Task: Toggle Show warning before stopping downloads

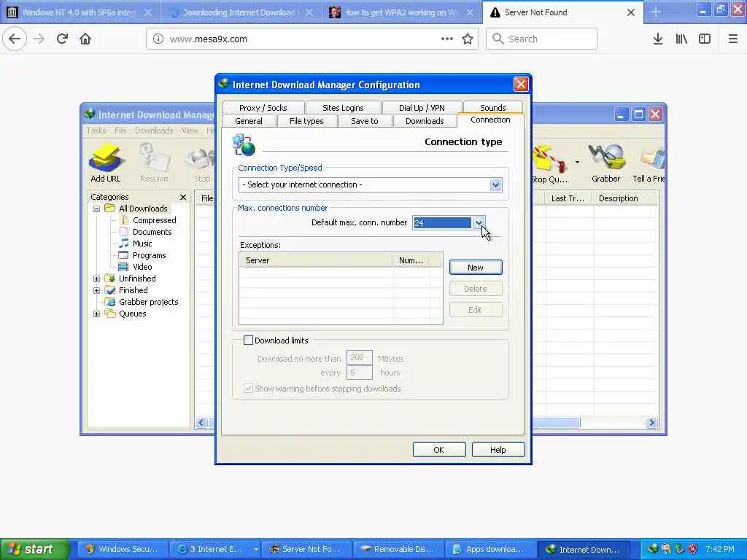Action: (248, 388)
